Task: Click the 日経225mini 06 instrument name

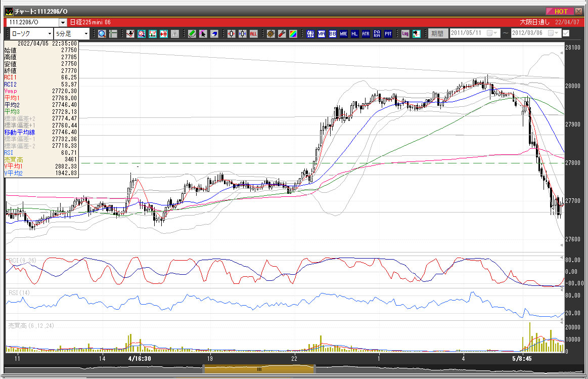Action: pos(91,22)
